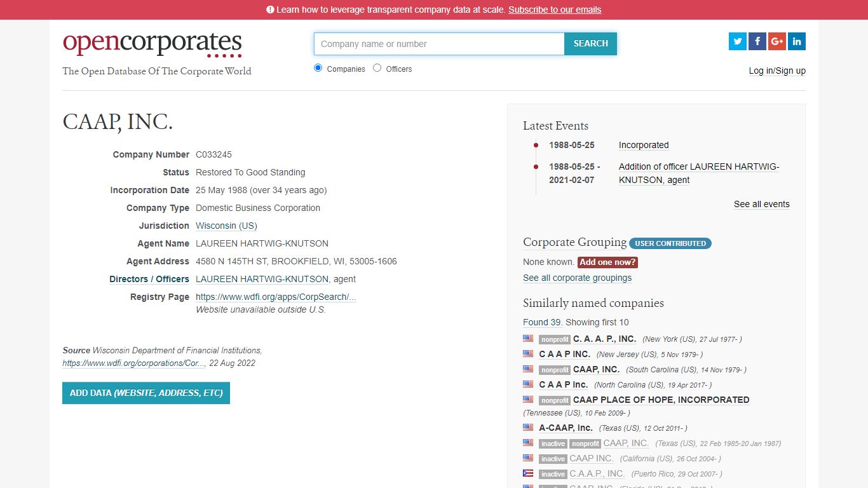The width and height of the screenshot is (868, 488).
Task: Click the SEARCH button
Action: [x=591, y=44]
